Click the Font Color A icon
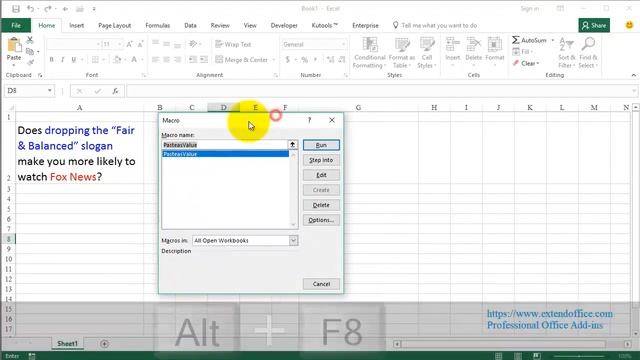Screen dimensions: 640x360 point(134,60)
